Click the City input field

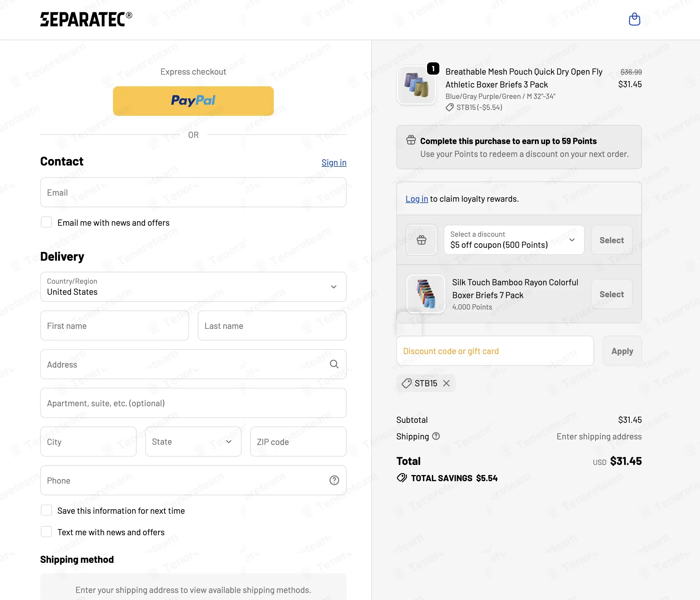point(88,442)
